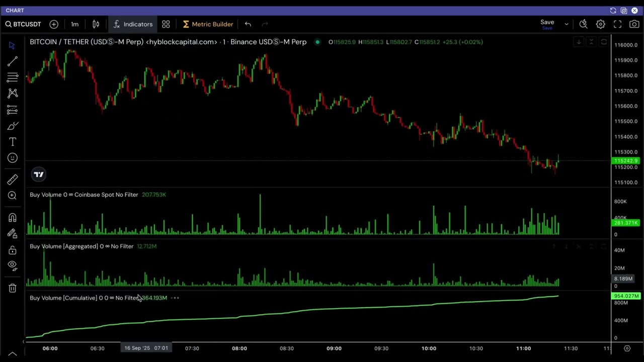The width and height of the screenshot is (644, 362).
Task: Toggle lock all drawing tools
Action: 13,250
